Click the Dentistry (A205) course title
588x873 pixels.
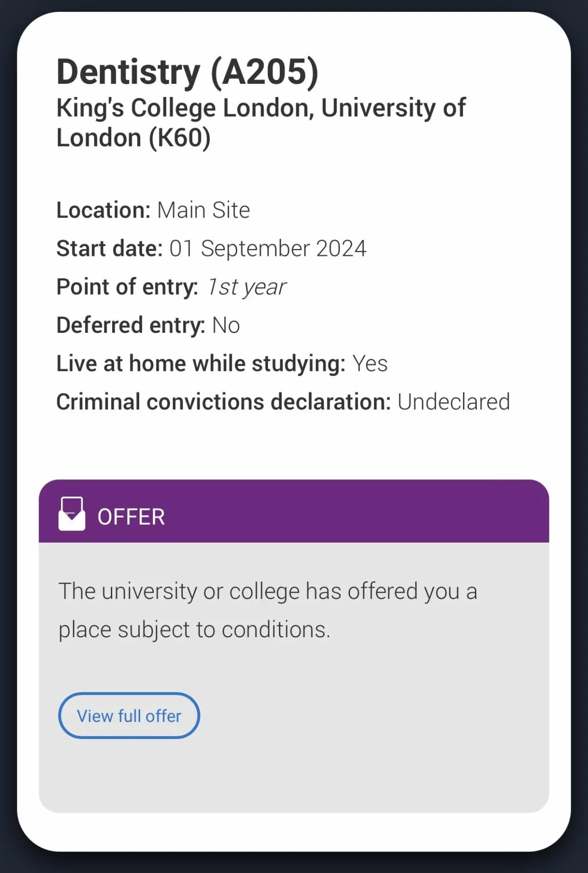(x=188, y=73)
